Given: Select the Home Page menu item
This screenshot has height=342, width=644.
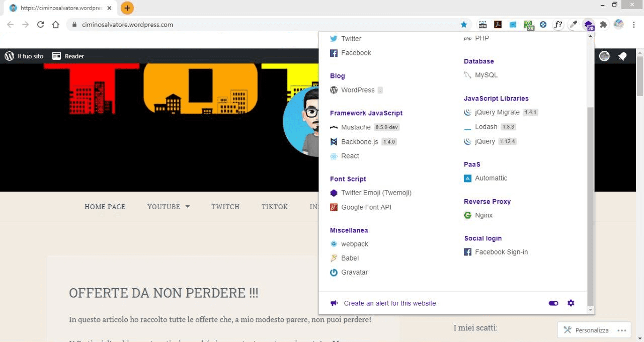Looking at the screenshot, I should (105, 207).
